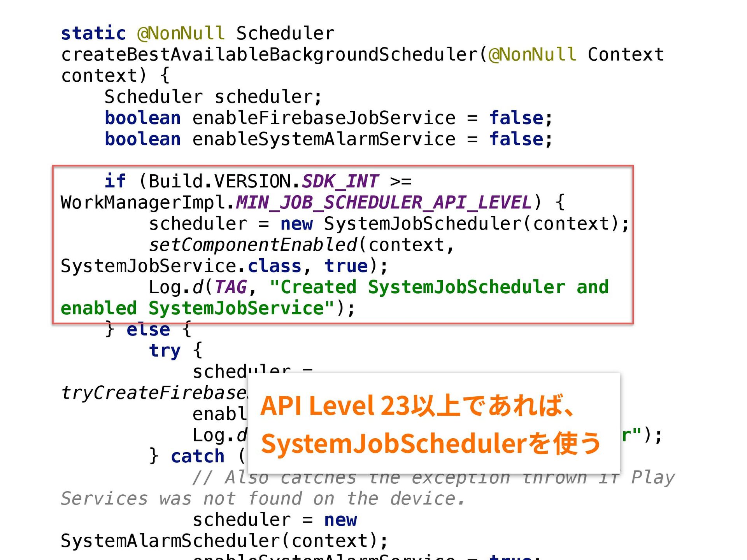Image resolution: width=747 pixels, height=560 pixels.
Task: Click the catch keyword
Action: click(198, 457)
